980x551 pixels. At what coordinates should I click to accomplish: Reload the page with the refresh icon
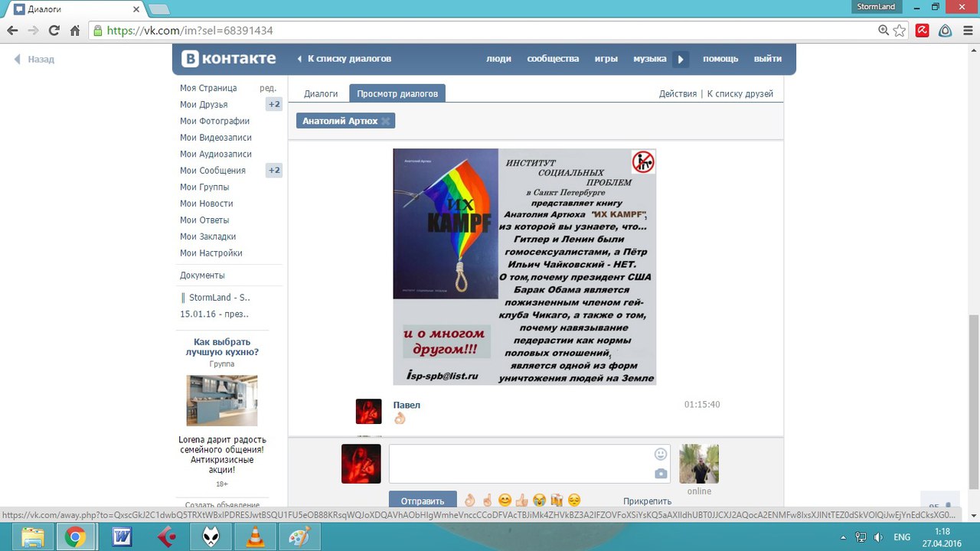54,31
